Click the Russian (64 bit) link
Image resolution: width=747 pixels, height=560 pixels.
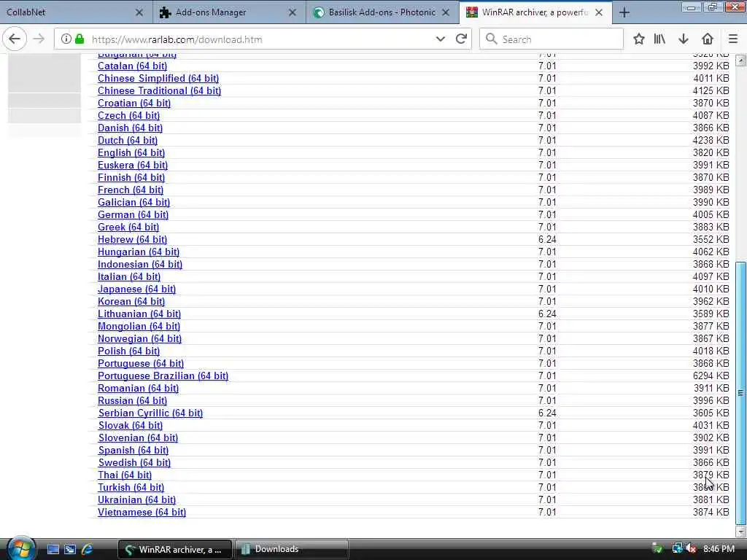133,401
